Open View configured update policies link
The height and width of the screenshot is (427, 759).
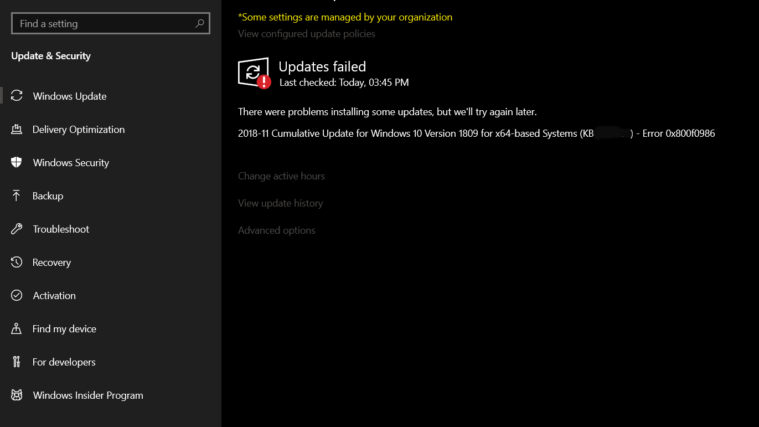306,33
